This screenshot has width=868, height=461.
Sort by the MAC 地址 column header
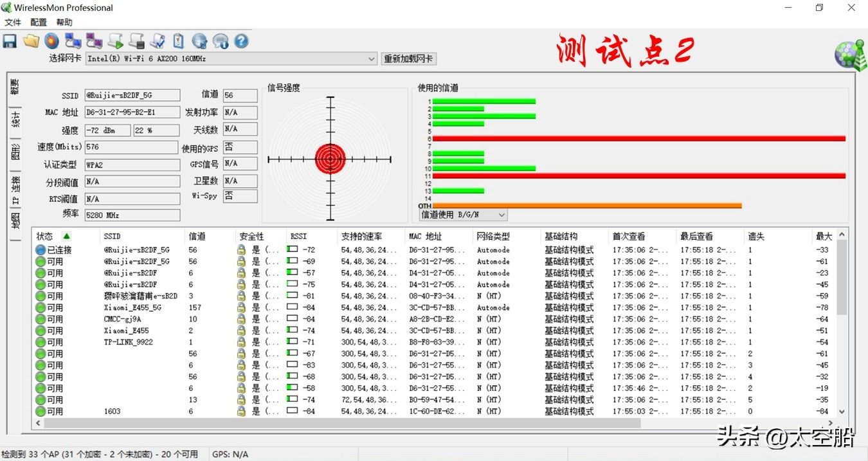439,237
